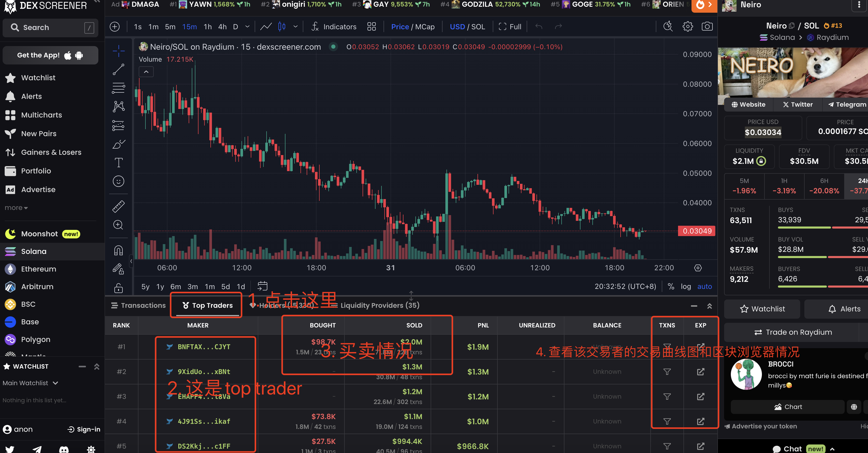Open the chart settings gear
The height and width of the screenshot is (453, 868).
point(687,27)
